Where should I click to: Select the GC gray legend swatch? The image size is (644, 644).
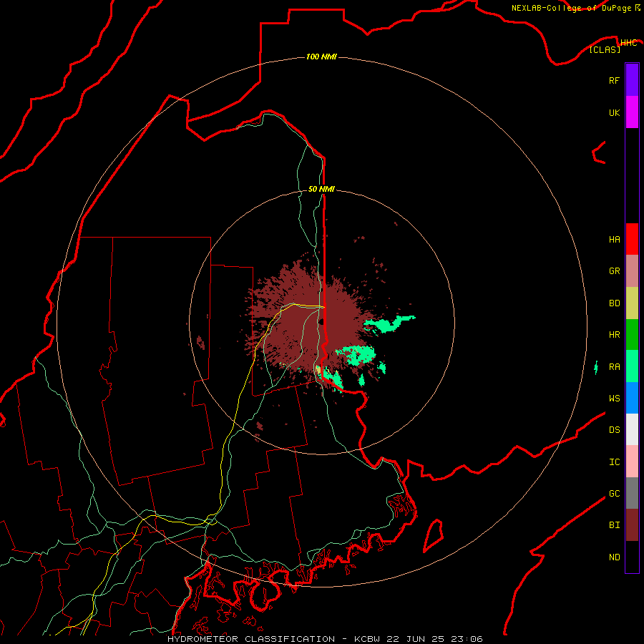[632, 493]
